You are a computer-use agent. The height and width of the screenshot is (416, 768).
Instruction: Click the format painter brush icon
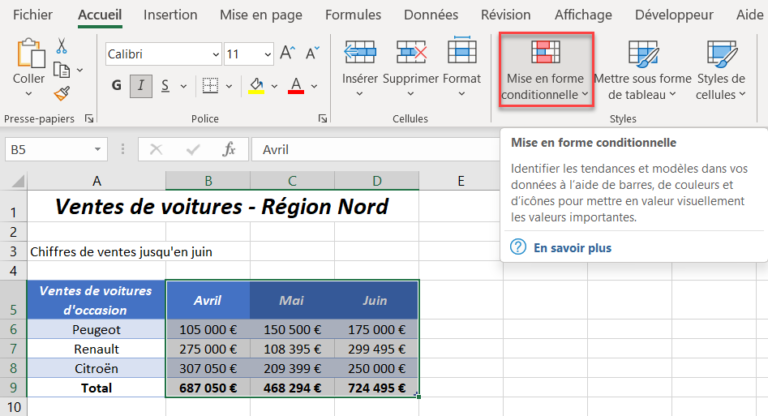(x=61, y=93)
